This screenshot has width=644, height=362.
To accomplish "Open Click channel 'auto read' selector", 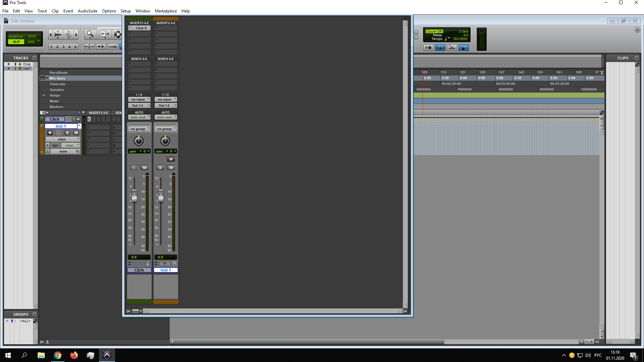I will (x=139, y=117).
